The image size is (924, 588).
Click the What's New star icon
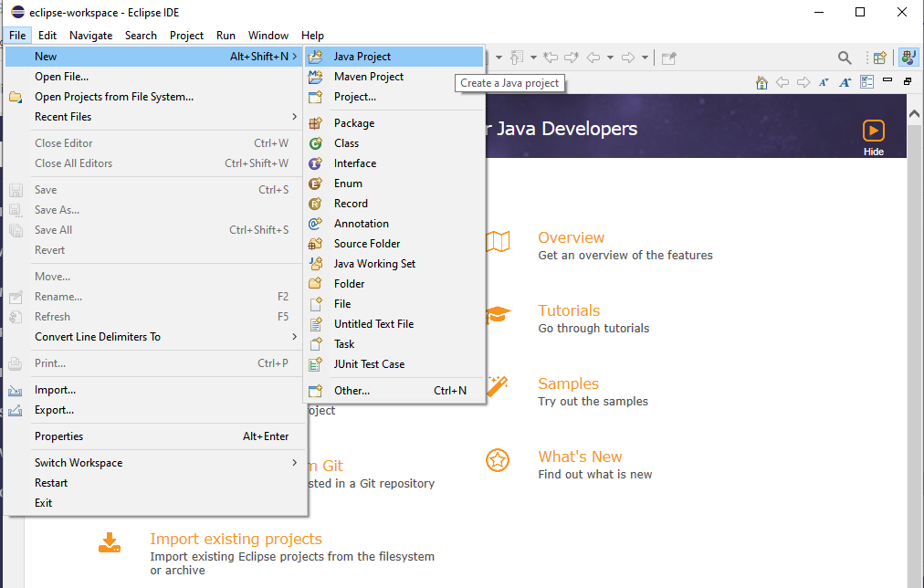[497, 461]
